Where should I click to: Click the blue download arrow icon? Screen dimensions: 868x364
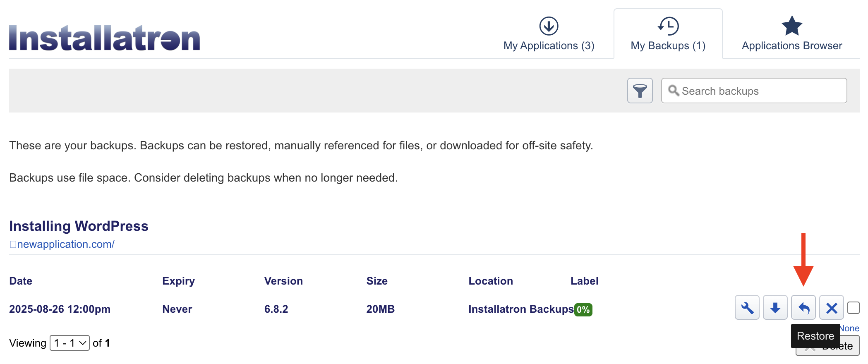click(x=774, y=307)
